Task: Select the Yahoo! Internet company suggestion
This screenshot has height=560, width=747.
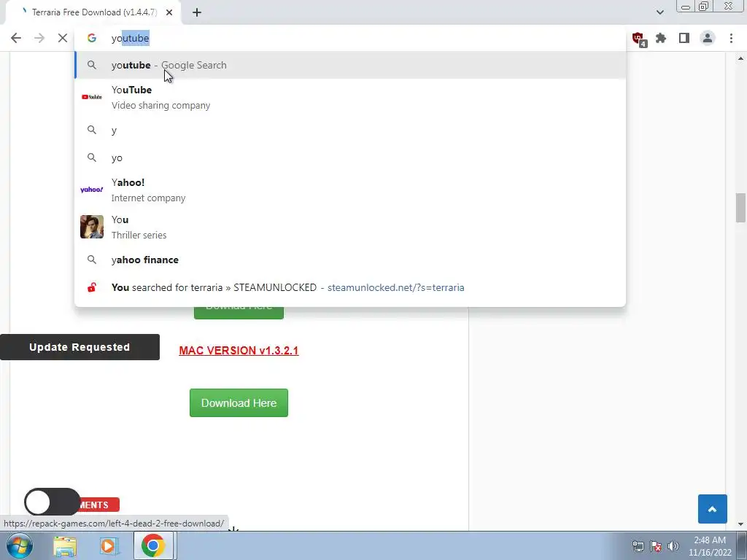Action: 350,190
